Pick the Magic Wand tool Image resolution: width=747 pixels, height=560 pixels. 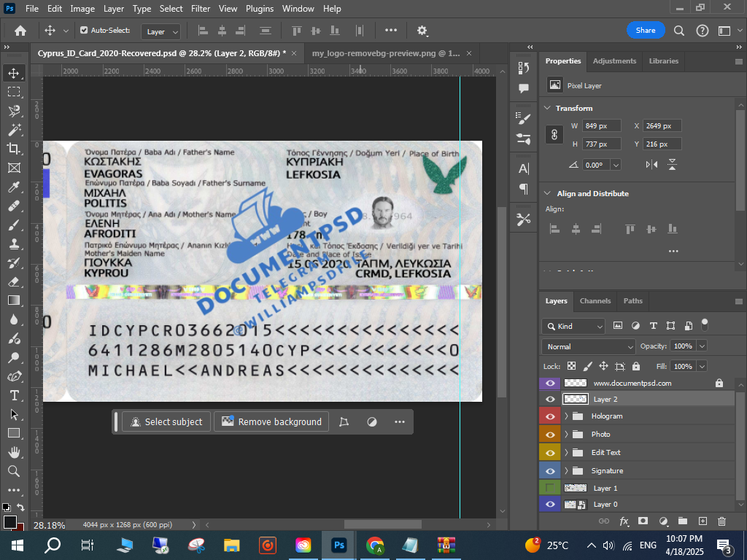[x=14, y=130]
